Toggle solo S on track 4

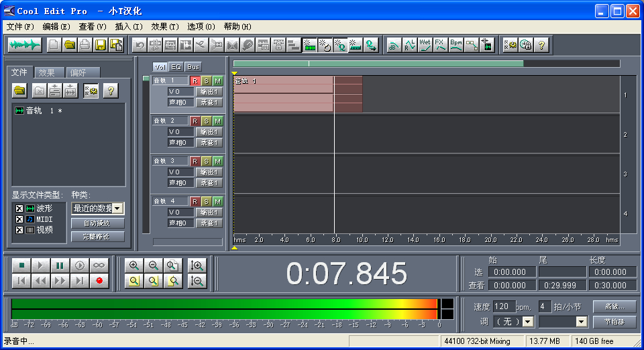point(207,201)
